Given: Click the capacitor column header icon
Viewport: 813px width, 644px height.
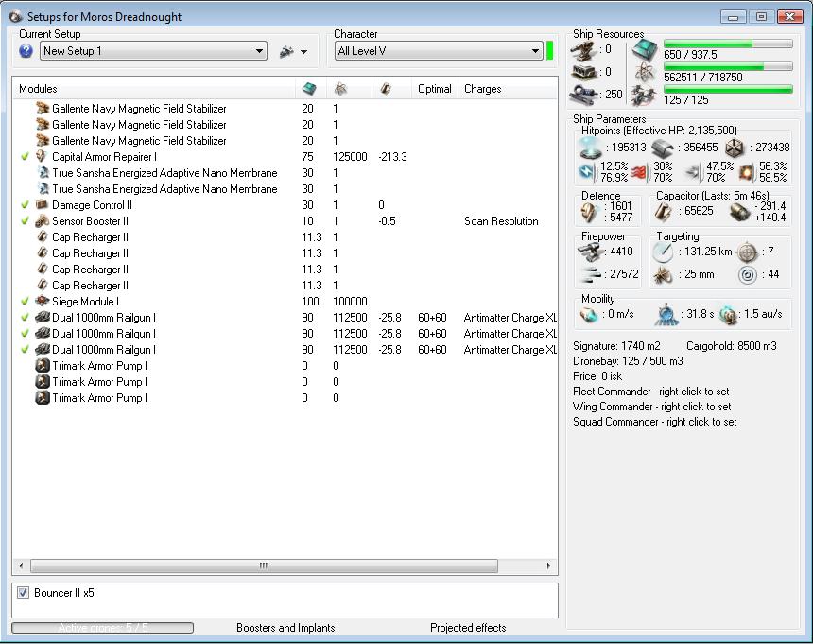Looking at the screenshot, I should pos(385,89).
